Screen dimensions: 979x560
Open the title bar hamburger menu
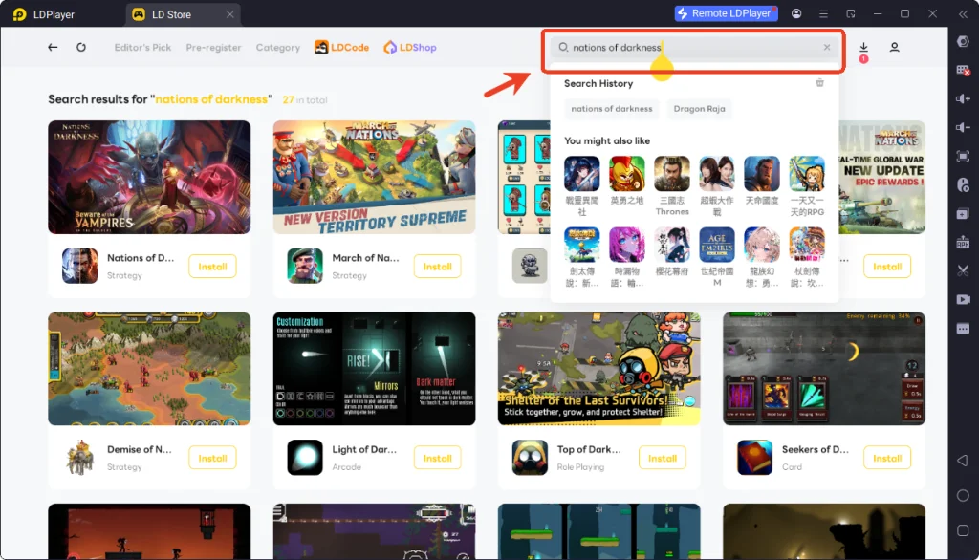click(x=823, y=13)
